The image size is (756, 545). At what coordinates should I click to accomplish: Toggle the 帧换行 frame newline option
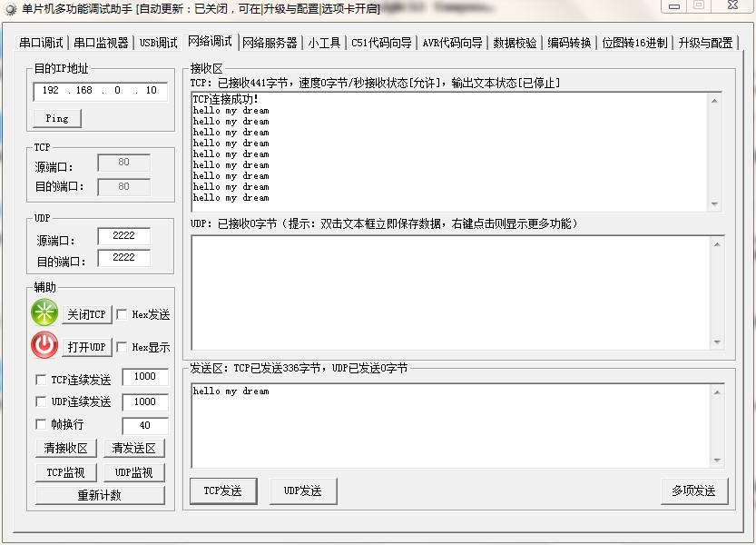tap(40, 423)
